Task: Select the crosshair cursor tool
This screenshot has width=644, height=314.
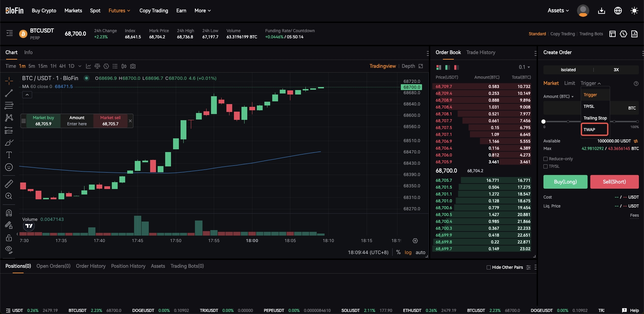Action: (9, 81)
